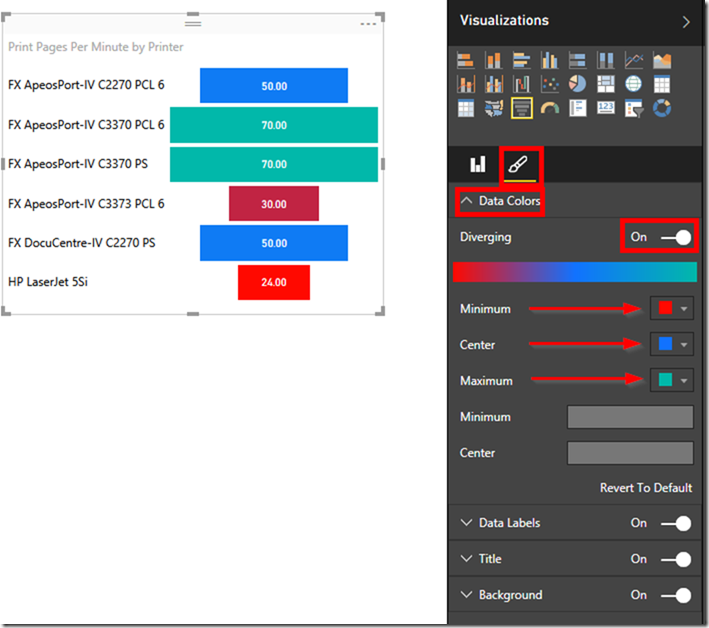Click the chart title 'Print Pages Per Minute by Printer'

click(96, 47)
